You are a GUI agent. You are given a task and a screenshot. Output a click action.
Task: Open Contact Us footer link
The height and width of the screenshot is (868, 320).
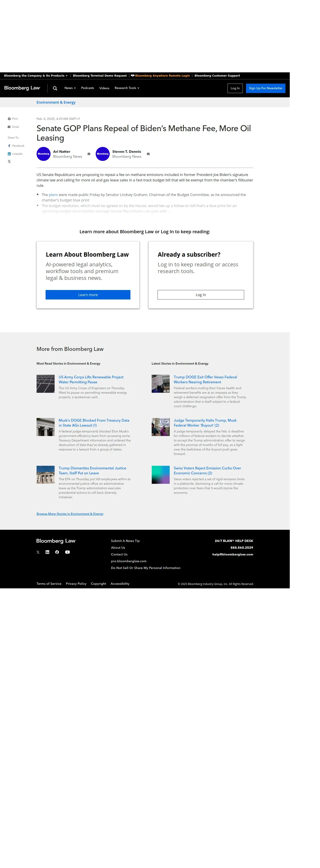119,554
